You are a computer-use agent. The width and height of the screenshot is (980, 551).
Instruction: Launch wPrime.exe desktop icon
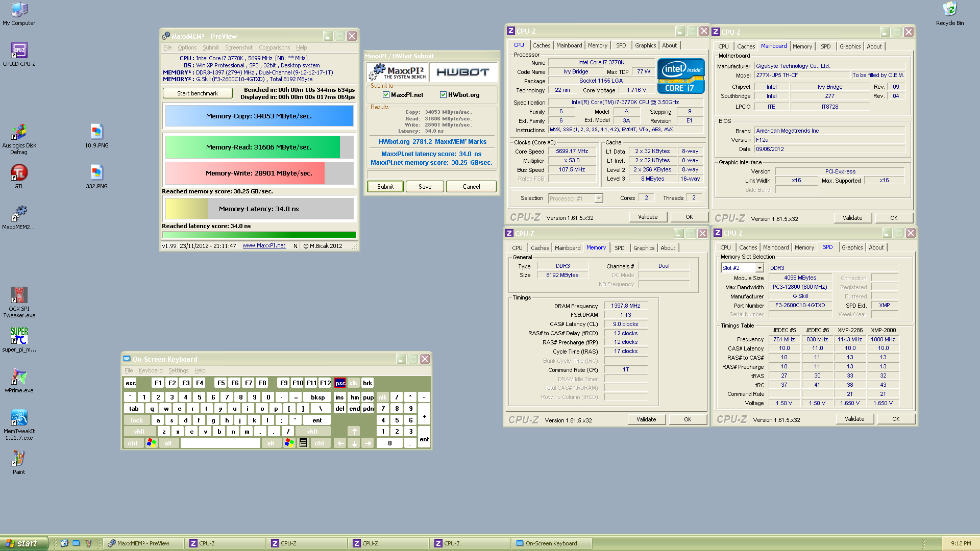[x=19, y=381]
